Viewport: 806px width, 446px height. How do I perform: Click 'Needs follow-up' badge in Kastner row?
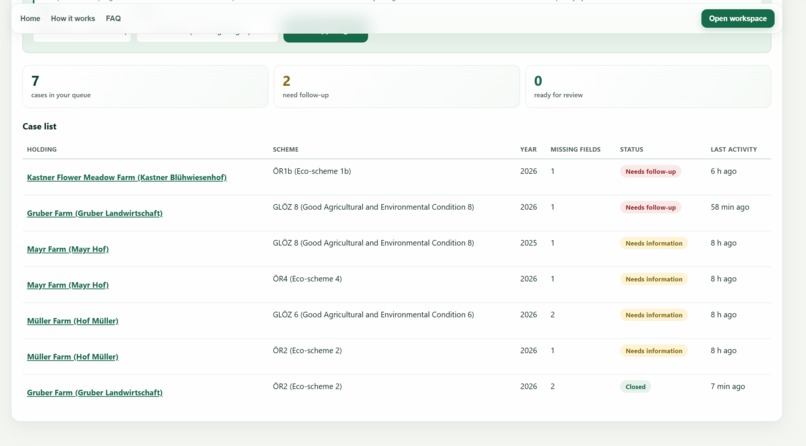(x=650, y=172)
